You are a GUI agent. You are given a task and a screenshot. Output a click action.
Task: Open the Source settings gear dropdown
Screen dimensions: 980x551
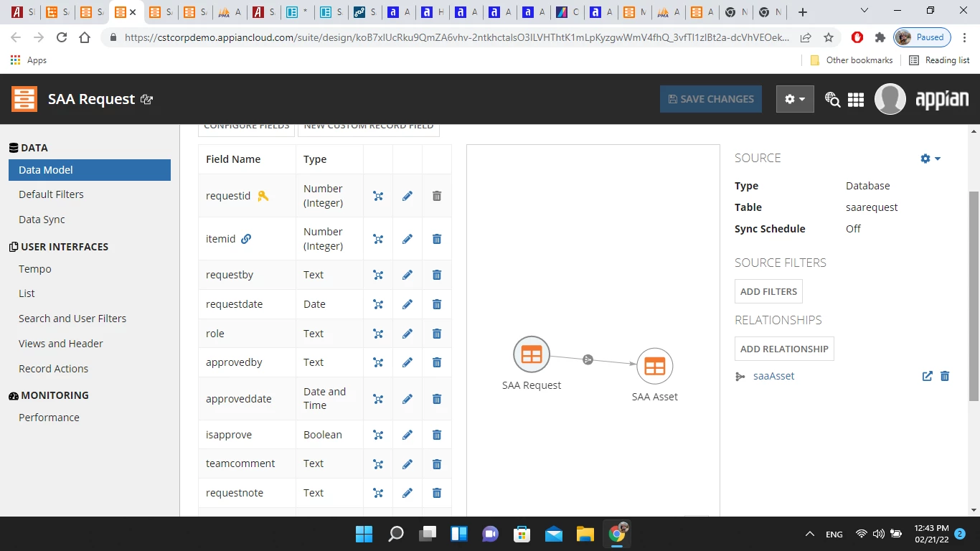click(930, 159)
